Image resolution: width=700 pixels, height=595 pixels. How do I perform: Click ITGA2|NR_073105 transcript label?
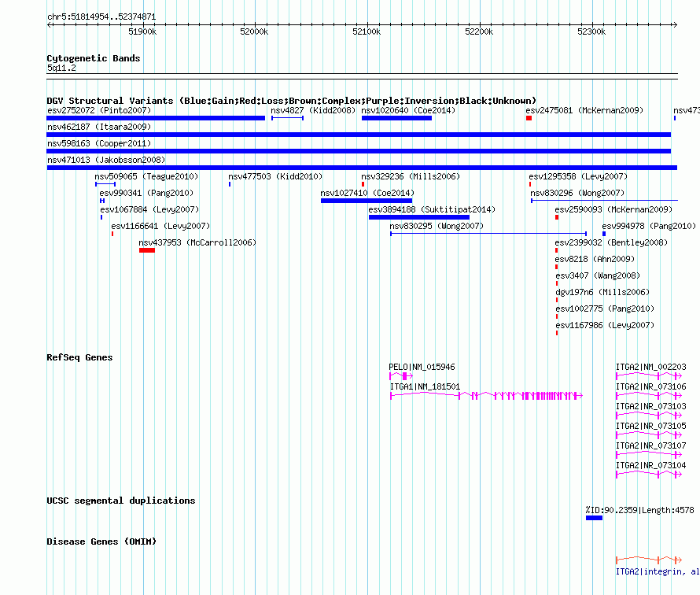pos(651,426)
